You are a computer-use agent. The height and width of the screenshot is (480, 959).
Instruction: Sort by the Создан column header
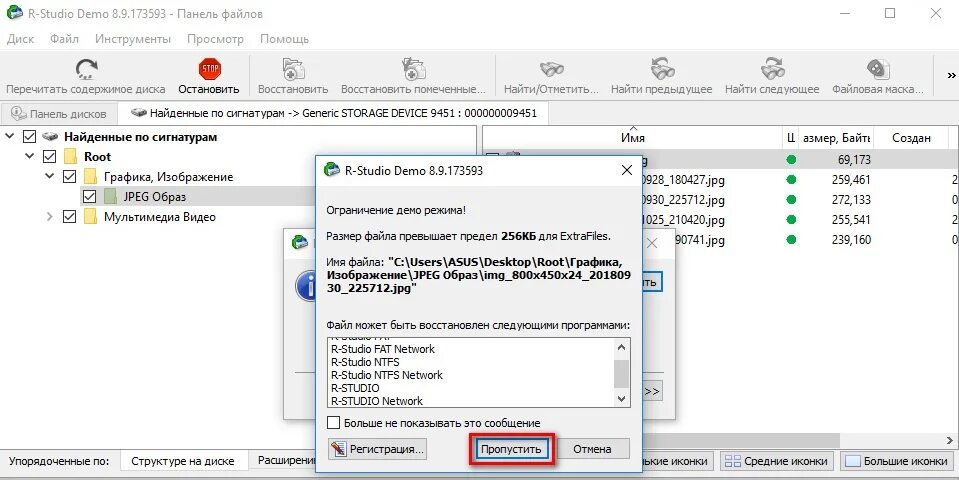click(911, 138)
